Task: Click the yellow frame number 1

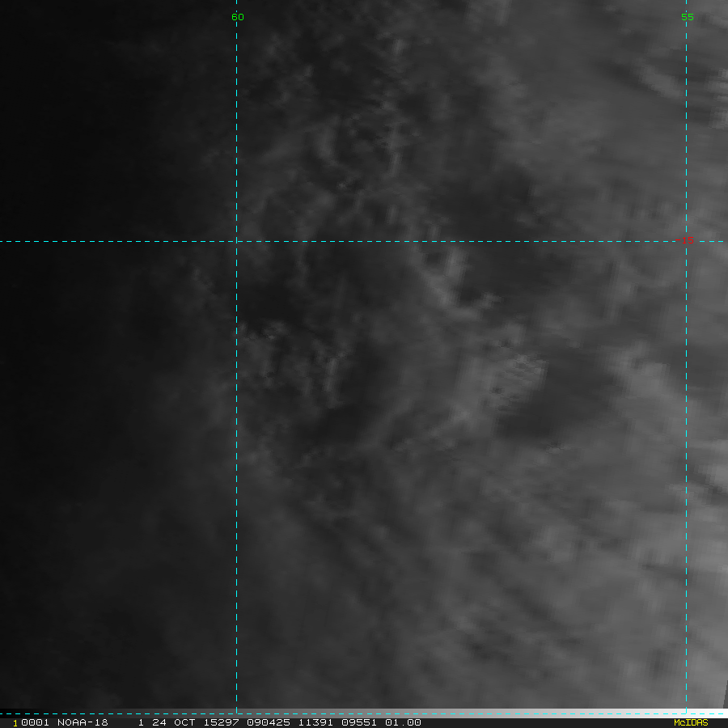Action: pyautogui.click(x=15, y=723)
